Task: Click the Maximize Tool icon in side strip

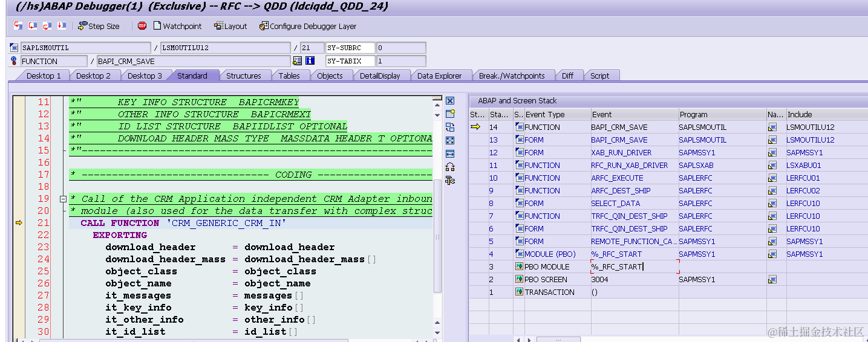Action: pos(449,140)
